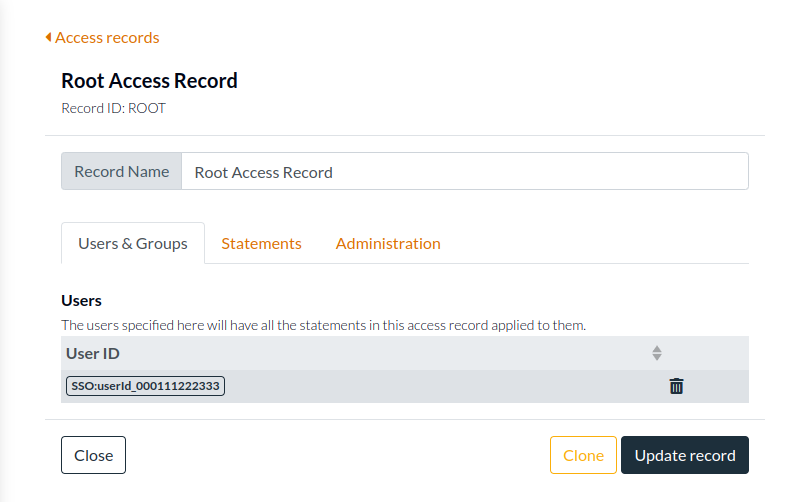
Task: Go back to Access records list
Action: [x=107, y=38]
